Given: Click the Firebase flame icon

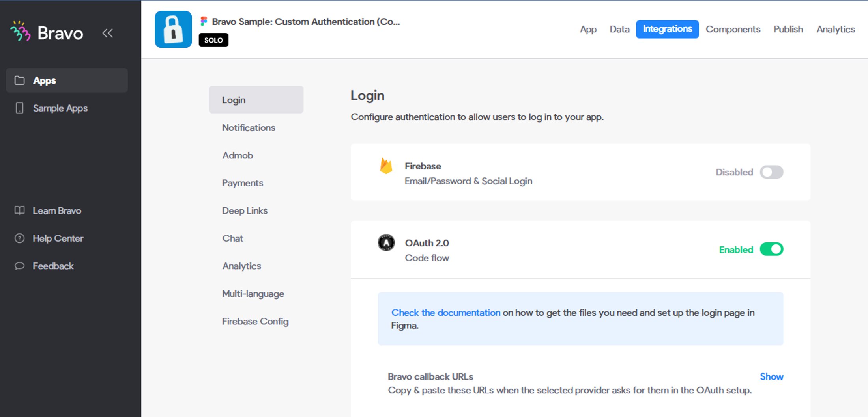Looking at the screenshot, I should point(386,166).
